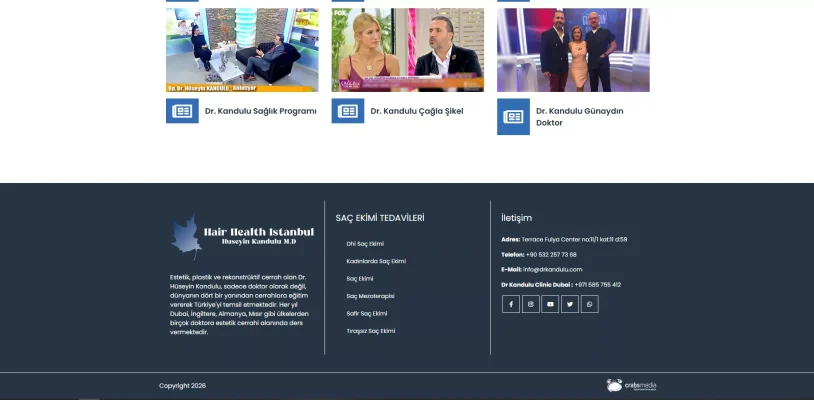Visit the Twitter profile icon

point(570,304)
